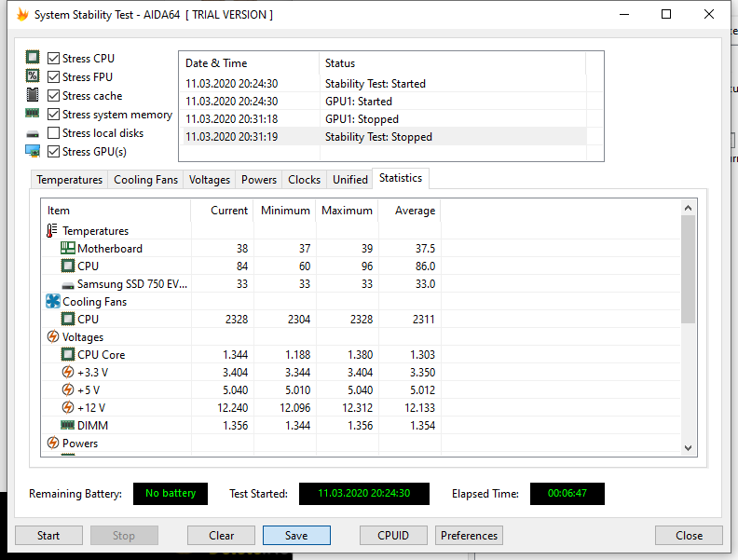
Task: Maximize the AIDA64 window
Action: [666, 14]
